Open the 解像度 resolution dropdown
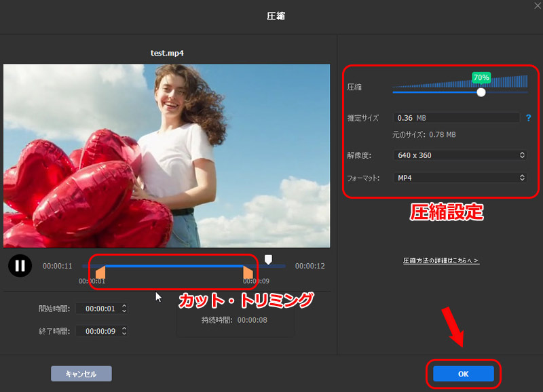This screenshot has width=543, height=392. [460, 155]
